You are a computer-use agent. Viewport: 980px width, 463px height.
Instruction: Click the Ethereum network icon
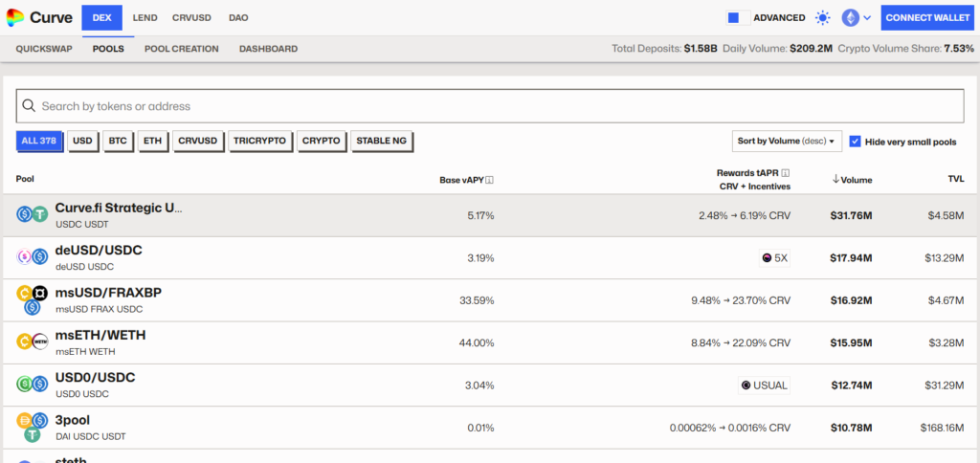[850, 18]
